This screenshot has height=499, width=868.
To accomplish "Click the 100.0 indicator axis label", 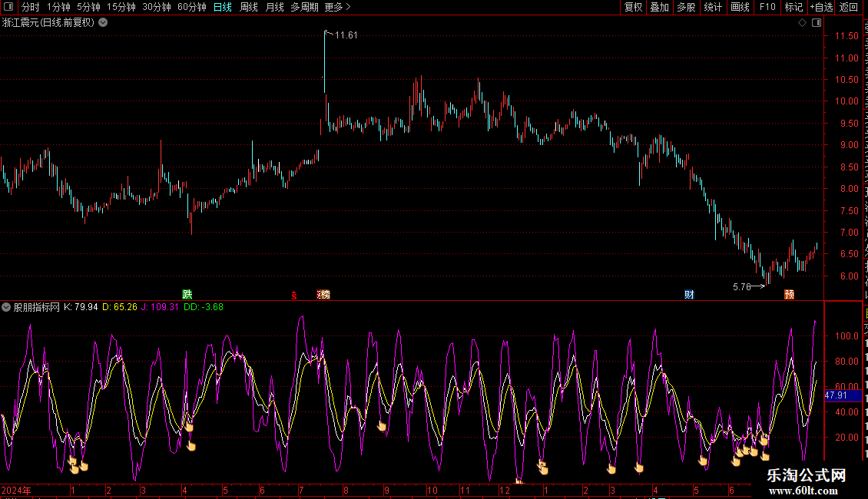I will 846,335.
